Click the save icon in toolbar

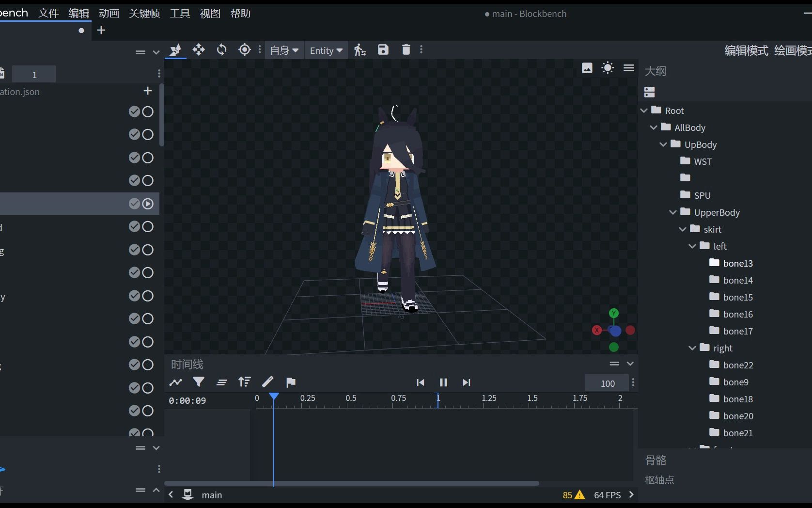coord(383,50)
